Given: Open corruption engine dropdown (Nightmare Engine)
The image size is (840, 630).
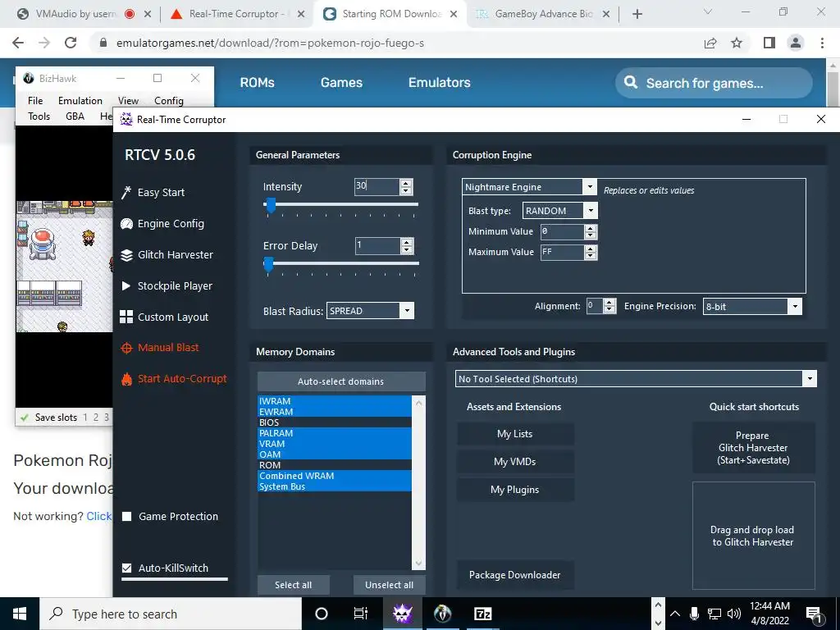Looking at the screenshot, I should pos(589,186).
